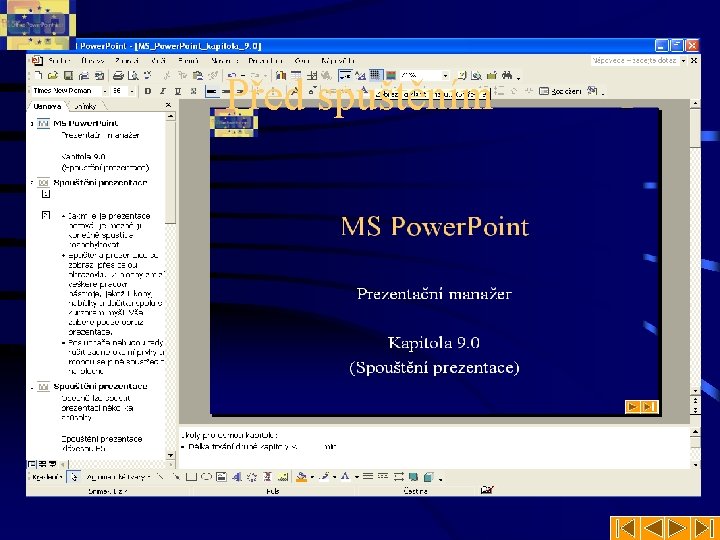Switch to the Osnova outline tab
Viewport: 720px width, 540px height.
47,106
